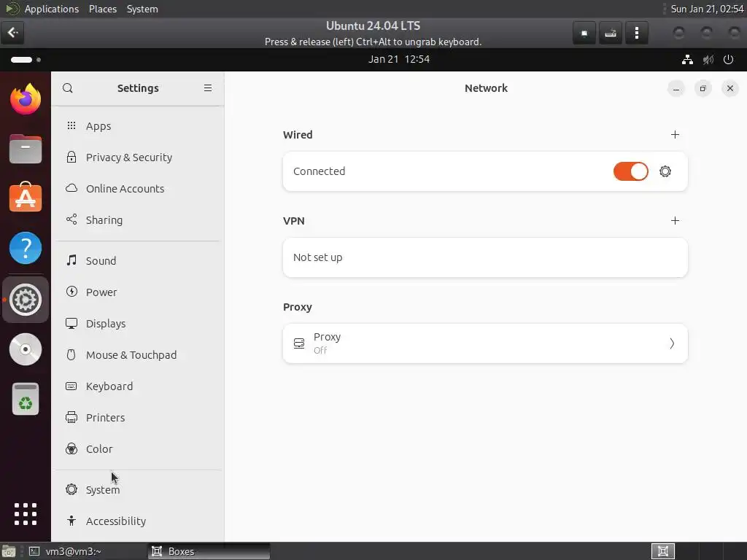Open Keyboard settings
Image resolution: width=747 pixels, height=560 pixels.
(x=138, y=386)
